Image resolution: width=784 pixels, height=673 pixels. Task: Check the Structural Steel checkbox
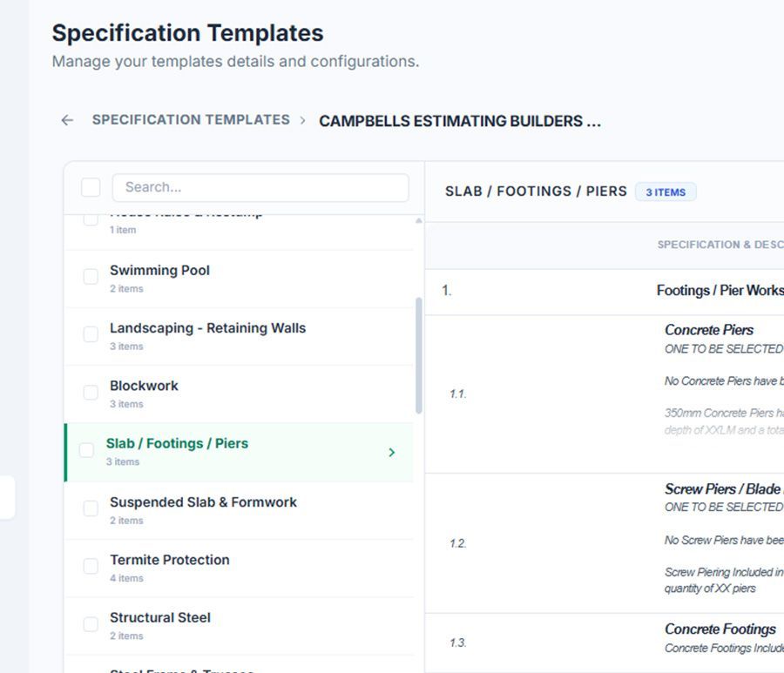click(91, 624)
